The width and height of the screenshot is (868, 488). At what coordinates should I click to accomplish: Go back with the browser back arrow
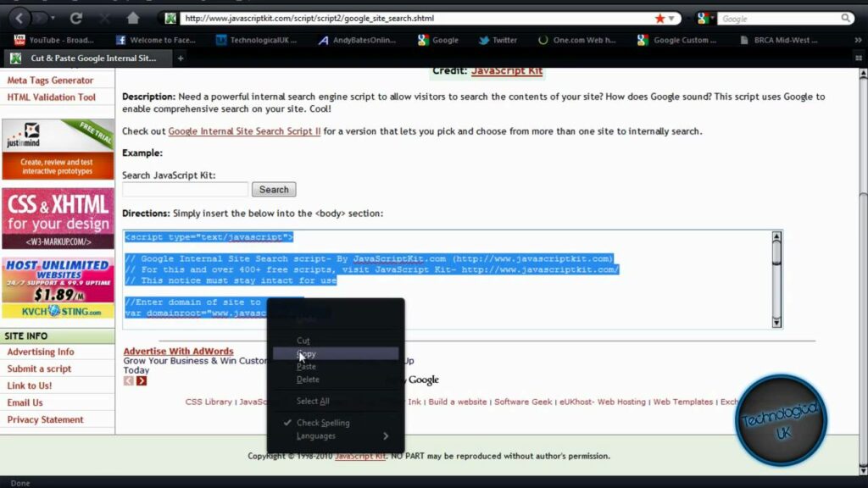(x=19, y=19)
